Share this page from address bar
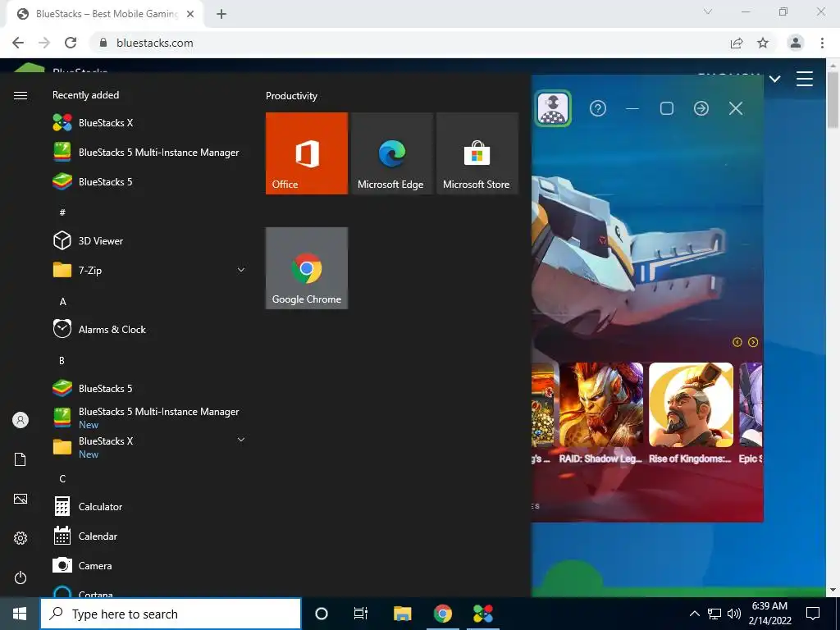 [x=737, y=43]
